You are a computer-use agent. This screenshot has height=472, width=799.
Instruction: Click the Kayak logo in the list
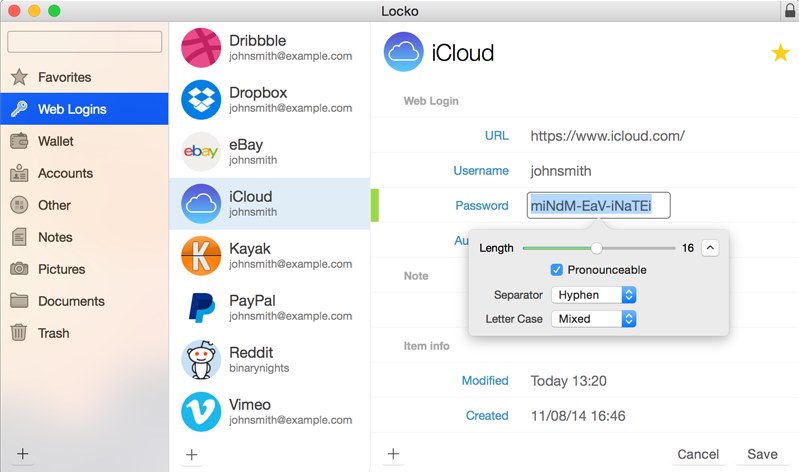tap(201, 255)
